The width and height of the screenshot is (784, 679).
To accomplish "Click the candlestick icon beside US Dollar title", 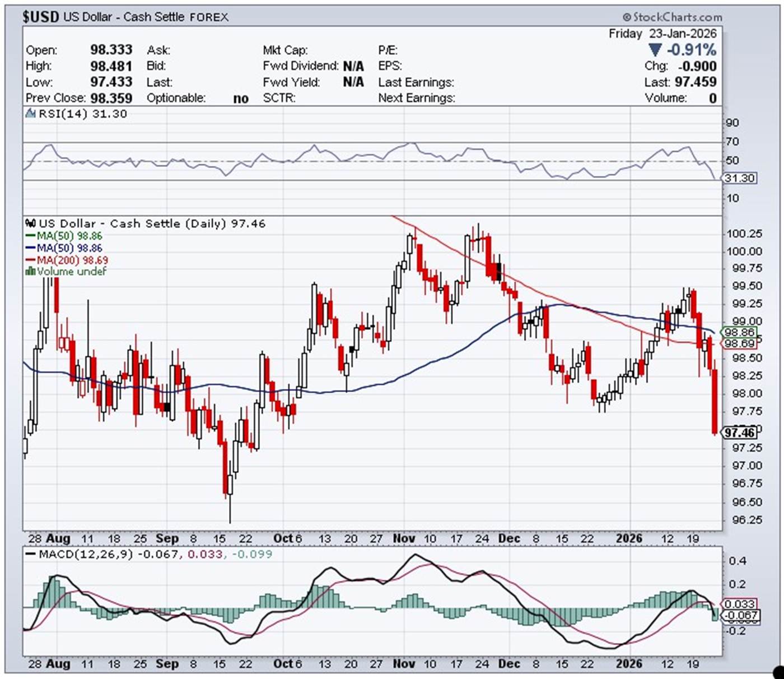I will click(31, 224).
